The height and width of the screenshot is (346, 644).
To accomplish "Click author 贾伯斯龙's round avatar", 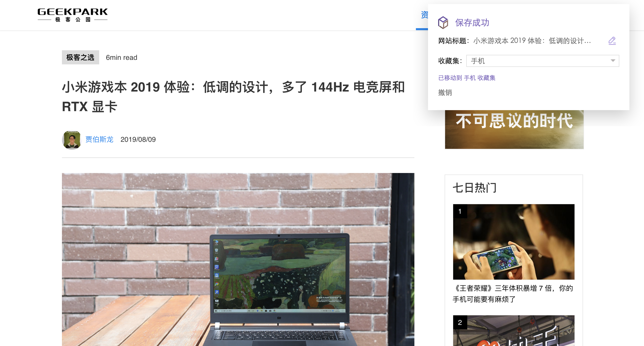I will 72,140.
